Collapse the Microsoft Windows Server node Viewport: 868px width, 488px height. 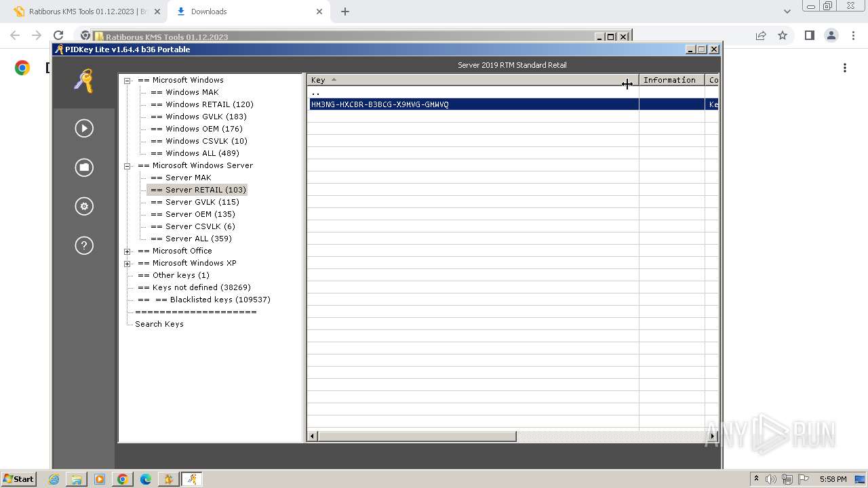127,166
